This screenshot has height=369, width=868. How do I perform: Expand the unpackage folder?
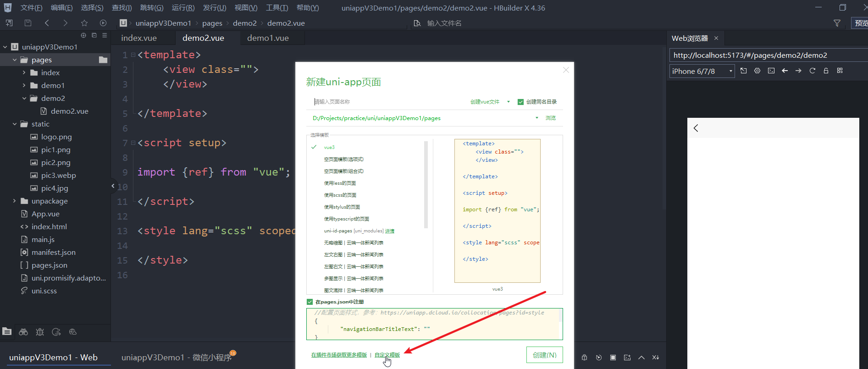click(x=15, y=201)
